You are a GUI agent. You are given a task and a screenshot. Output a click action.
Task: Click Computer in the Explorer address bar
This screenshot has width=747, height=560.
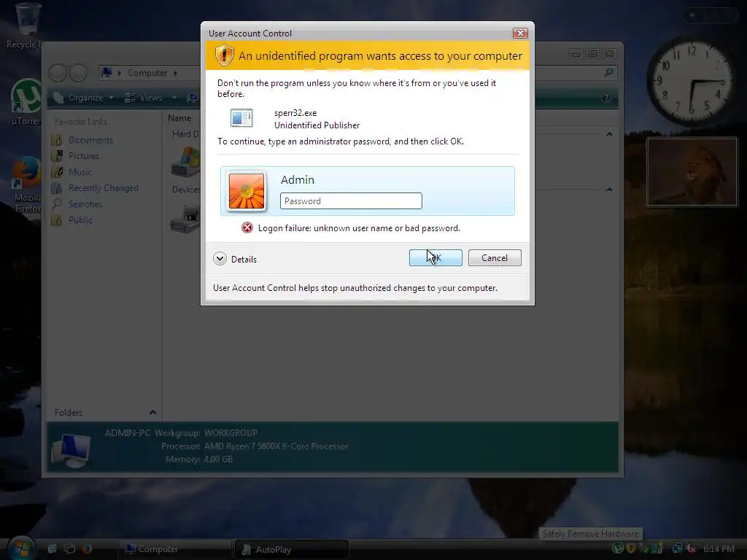pos(147,73)
